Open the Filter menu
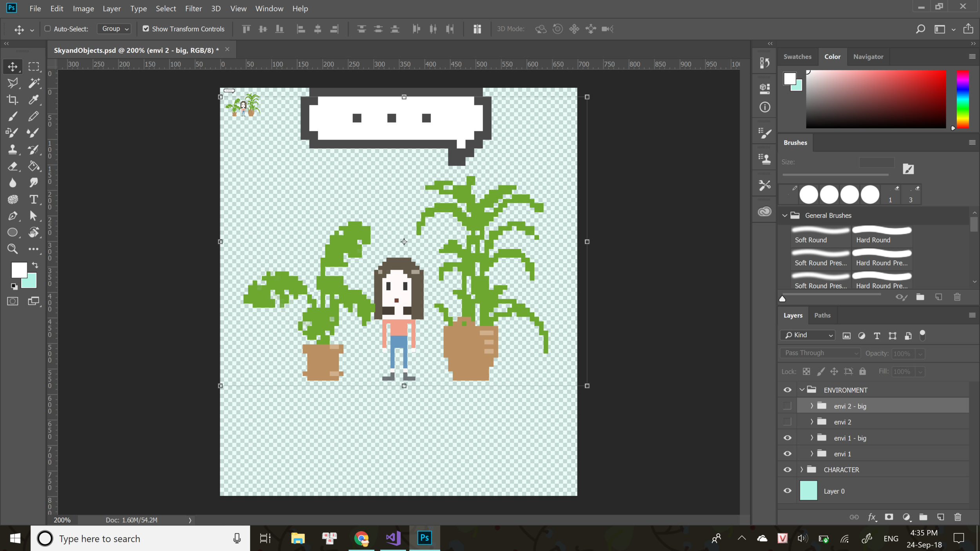Viewport: 980px width, 551px height. [x=192, y=8]
